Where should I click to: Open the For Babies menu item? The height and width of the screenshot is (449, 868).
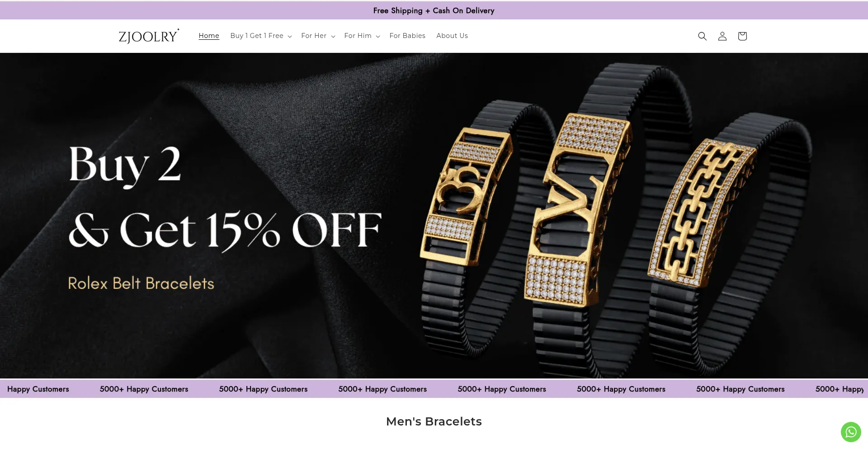[407, 36]
